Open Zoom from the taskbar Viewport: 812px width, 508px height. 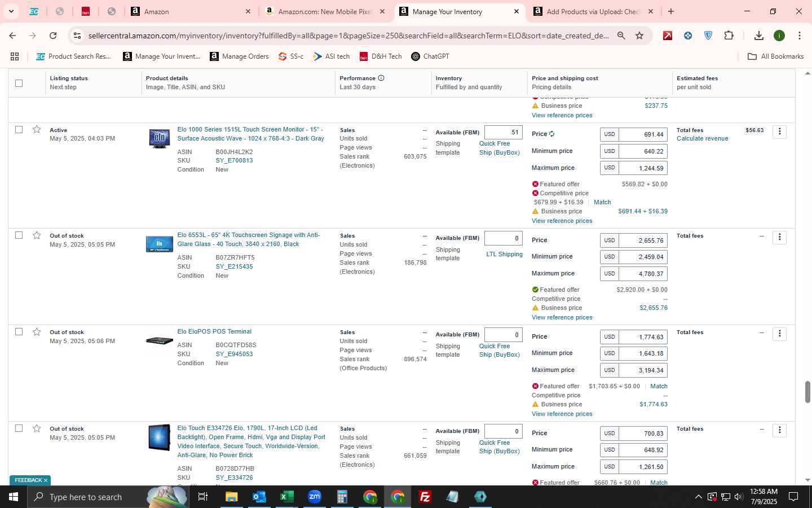click(315, 497)
